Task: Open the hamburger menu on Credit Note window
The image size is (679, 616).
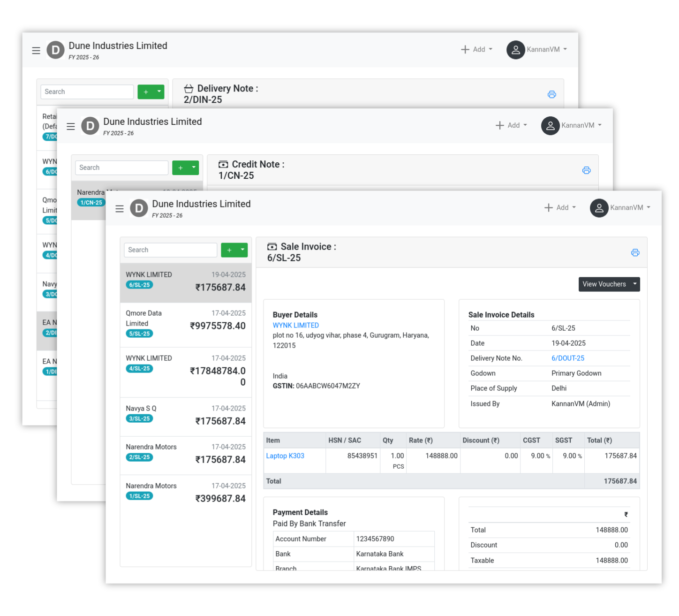Action: point(70,126)
